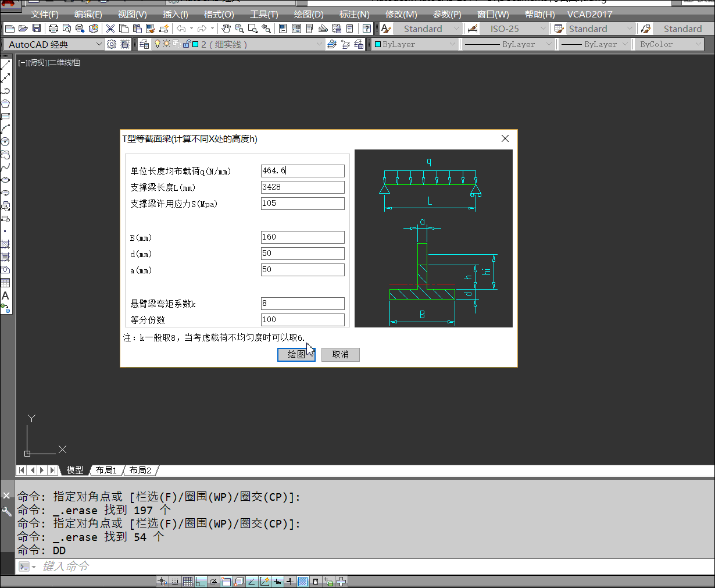Click the 取消 button in dialog
The width and height of the screenshot is (715, 588).
point(340,354)
